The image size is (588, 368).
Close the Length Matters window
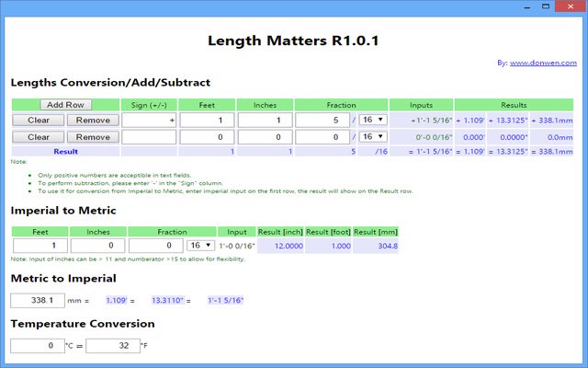[x=571, y=6]
